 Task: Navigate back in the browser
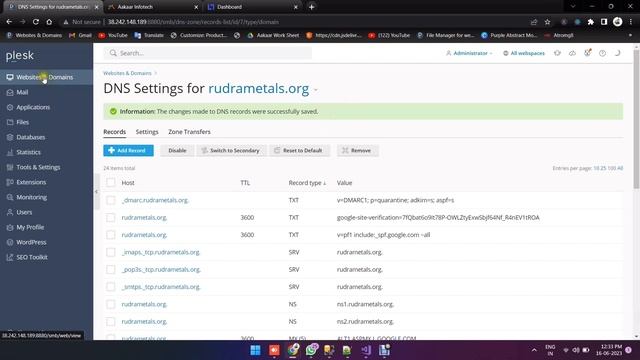[9, 22]
